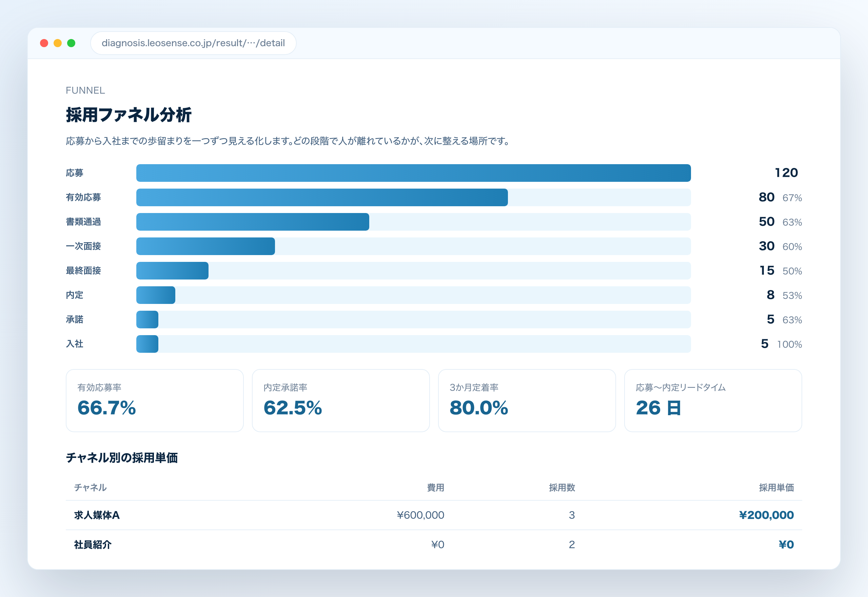Click the diagnosis.leosense.co.jp URL bar

(x=193, y=43)
